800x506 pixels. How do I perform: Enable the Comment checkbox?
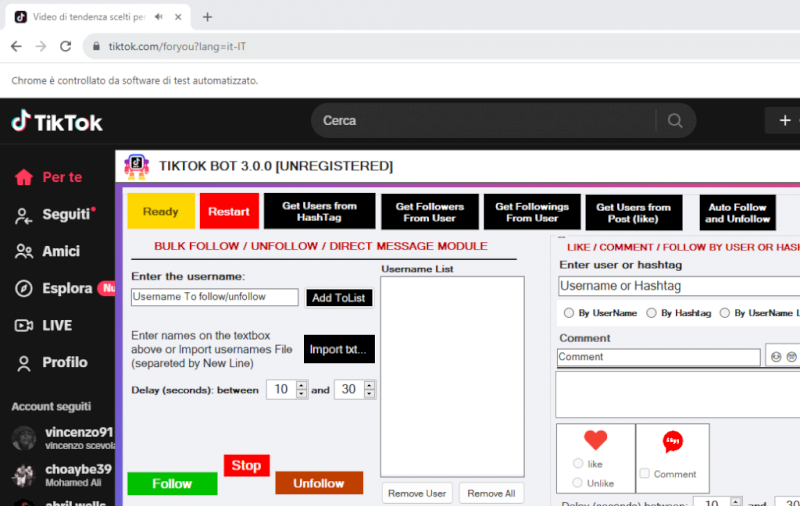coord(645,474)
